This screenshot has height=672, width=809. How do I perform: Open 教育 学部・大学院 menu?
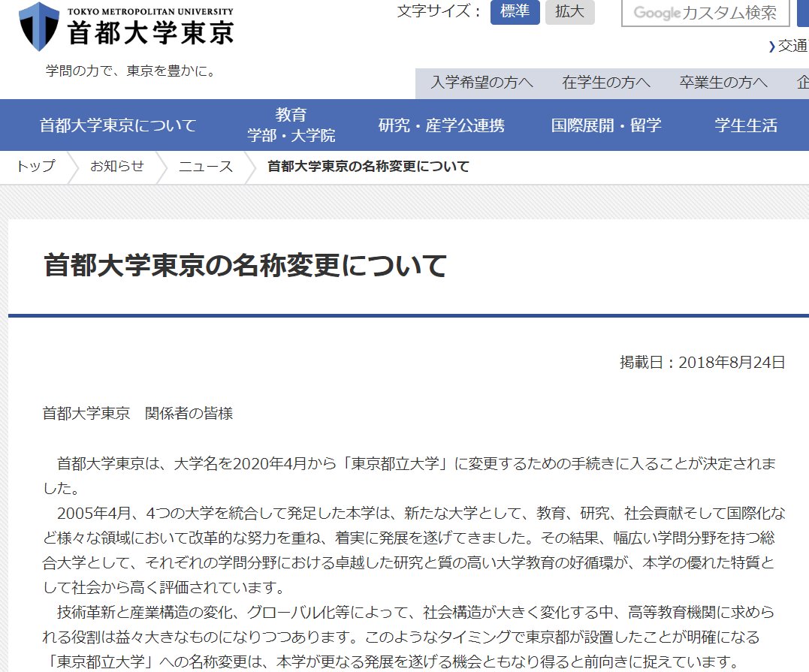point(291,125)
